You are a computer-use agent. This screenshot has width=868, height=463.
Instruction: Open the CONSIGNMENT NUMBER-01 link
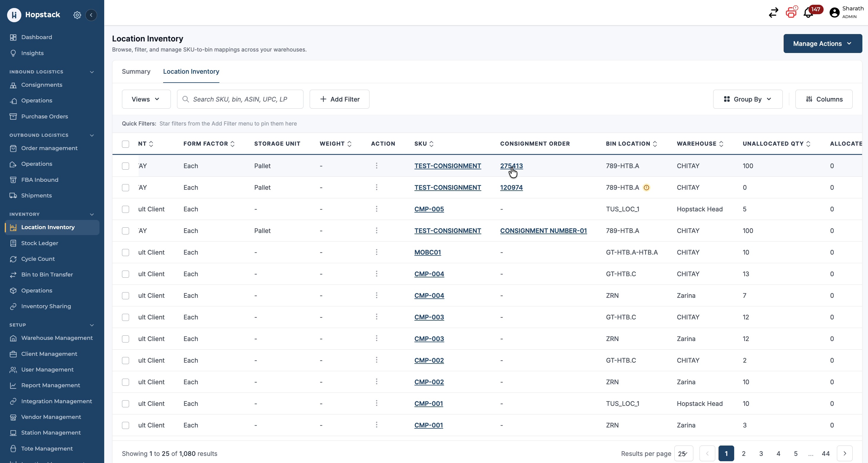point(543,231)
